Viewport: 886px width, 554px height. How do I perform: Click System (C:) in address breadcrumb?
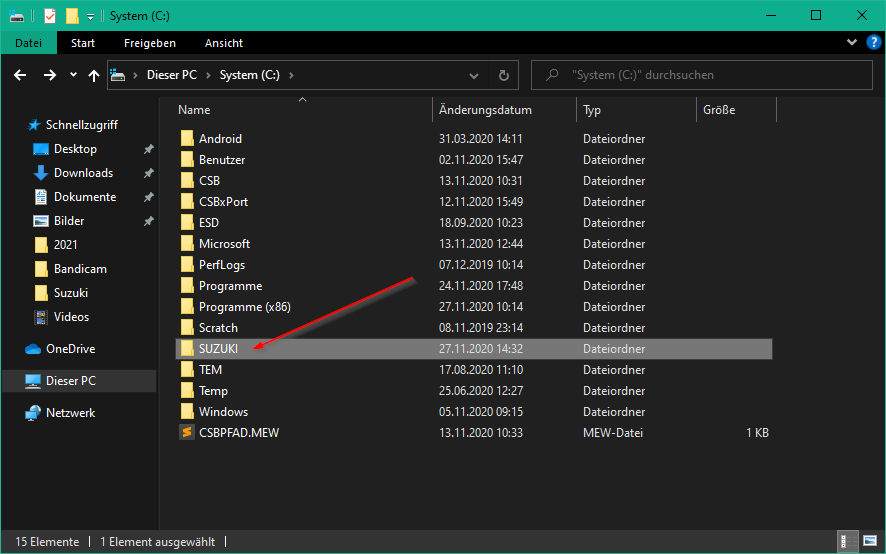pyautogui.click(x=250, y=75)
